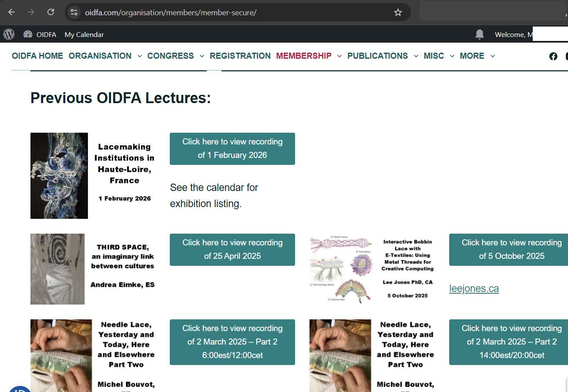Open My Calendar in admin bar

pyautogui.click(x=84, y=34)
